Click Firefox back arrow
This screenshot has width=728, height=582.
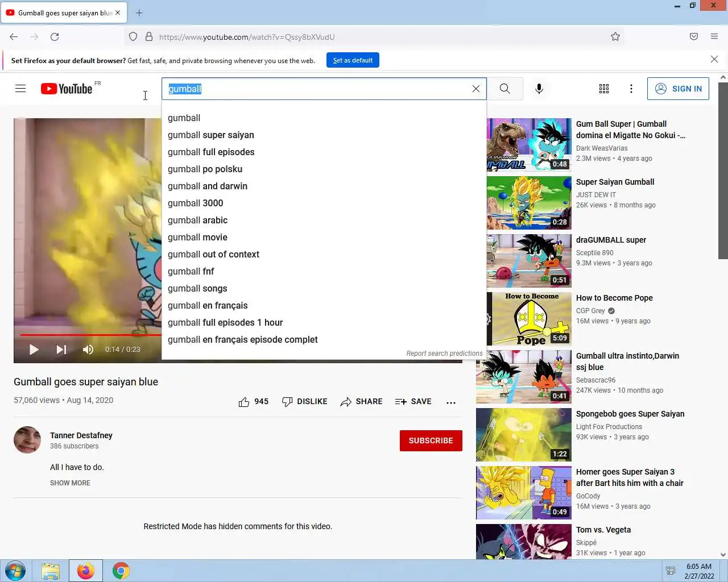tap(14, 37)
